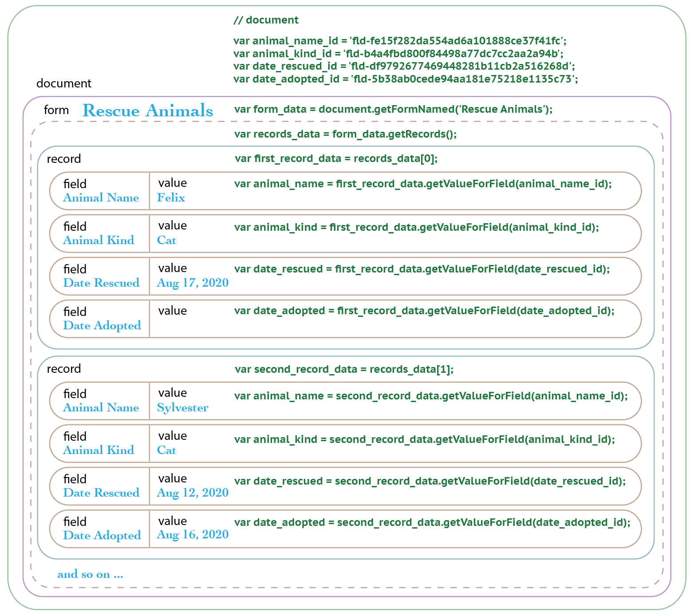
Task: Click the black 'document' label at top left
Action: (x=63, y=83)
